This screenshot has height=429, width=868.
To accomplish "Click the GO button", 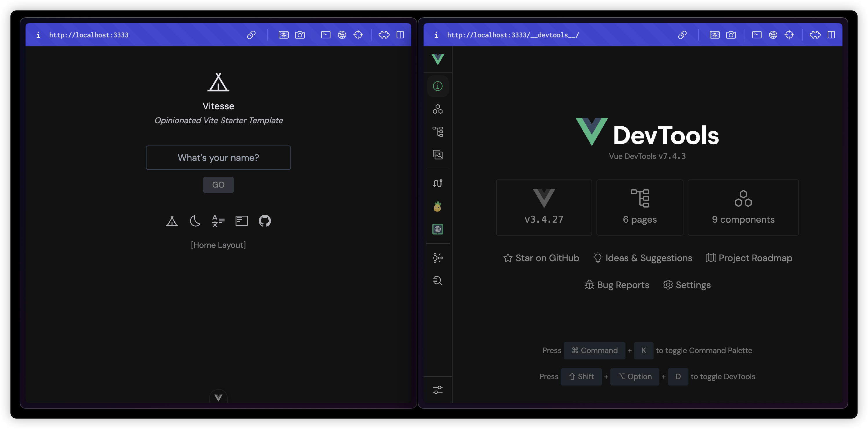I will (218, 185).
